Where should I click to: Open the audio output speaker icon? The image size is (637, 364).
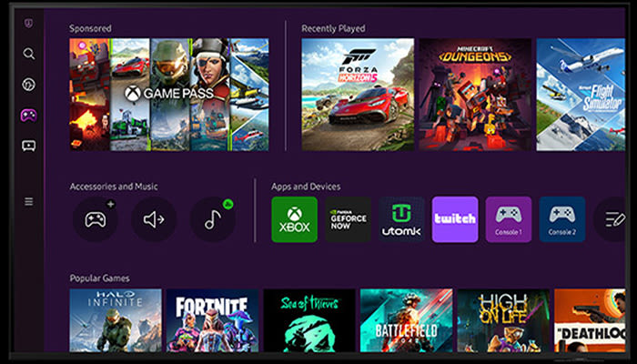coord(154,219)
